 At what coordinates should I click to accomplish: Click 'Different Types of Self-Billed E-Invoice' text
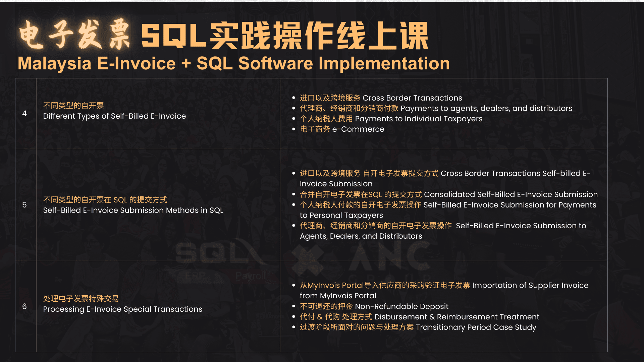pos(114,116)
